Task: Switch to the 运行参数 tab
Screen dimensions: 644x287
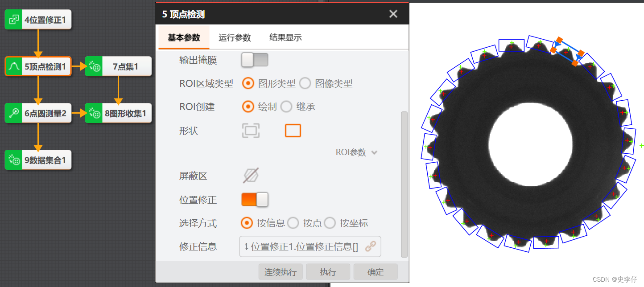Action: (x=235, y=38)
